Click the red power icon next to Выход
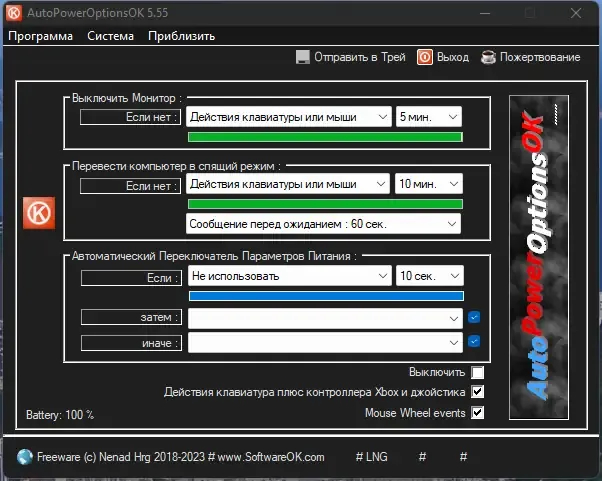The image size is (602, 481). tap(425, 57)
